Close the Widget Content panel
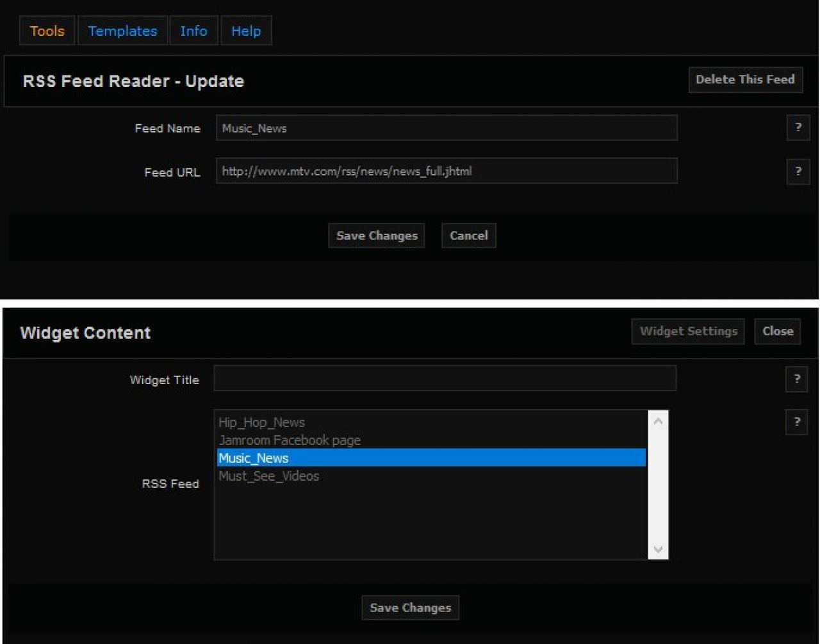The height and width of the screenshot is (644, 820). point(777,332)
